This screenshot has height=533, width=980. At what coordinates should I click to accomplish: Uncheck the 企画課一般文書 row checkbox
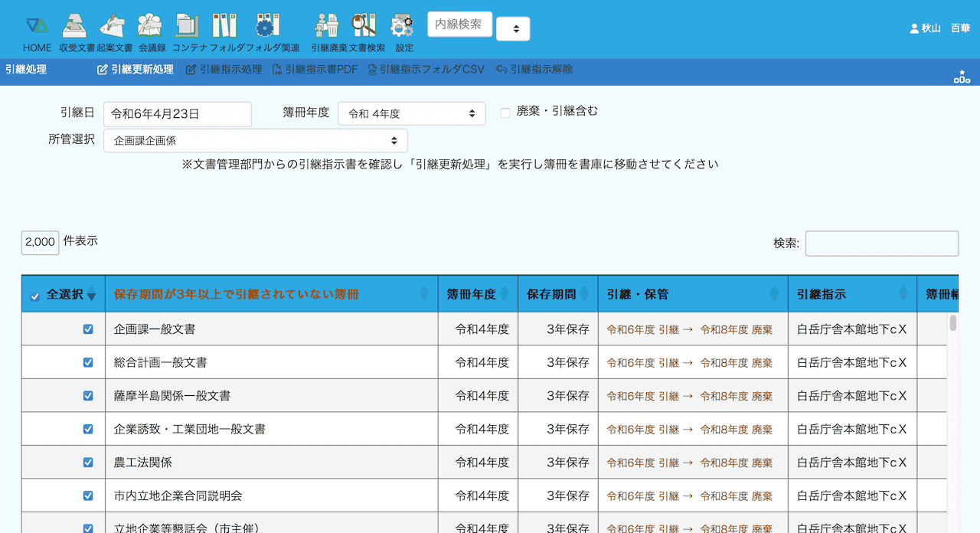88,329
